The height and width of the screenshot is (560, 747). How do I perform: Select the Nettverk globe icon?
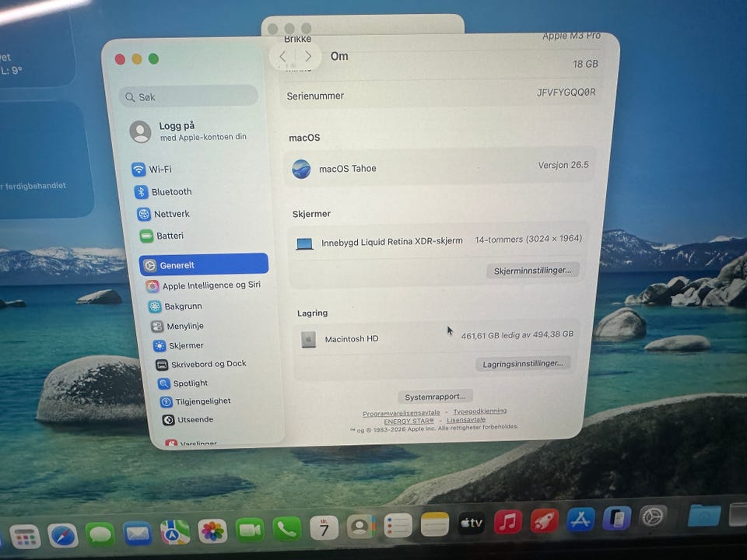(144, 214)
